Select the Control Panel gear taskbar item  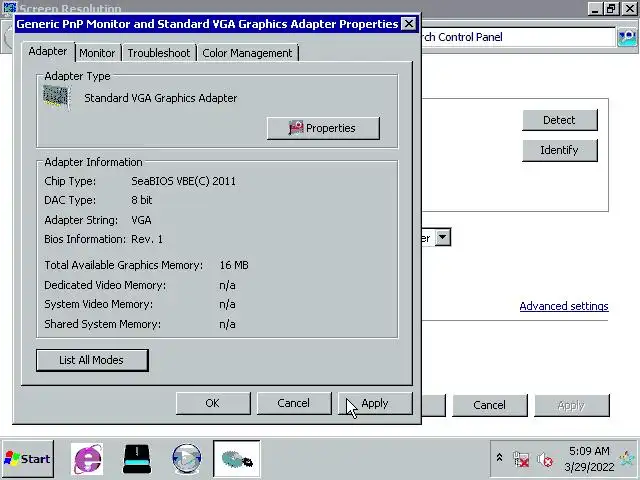point(237,459)
